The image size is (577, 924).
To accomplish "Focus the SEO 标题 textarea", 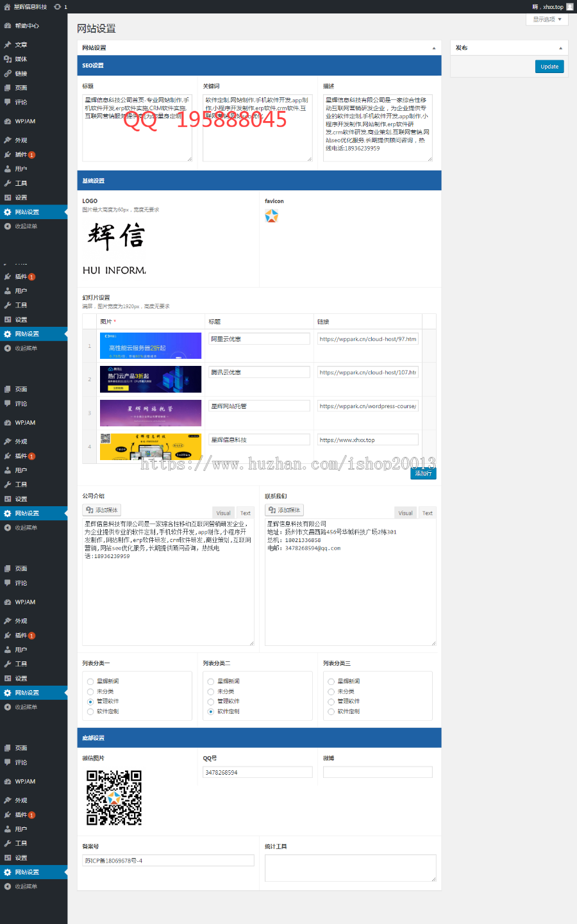I will point(137,128).
